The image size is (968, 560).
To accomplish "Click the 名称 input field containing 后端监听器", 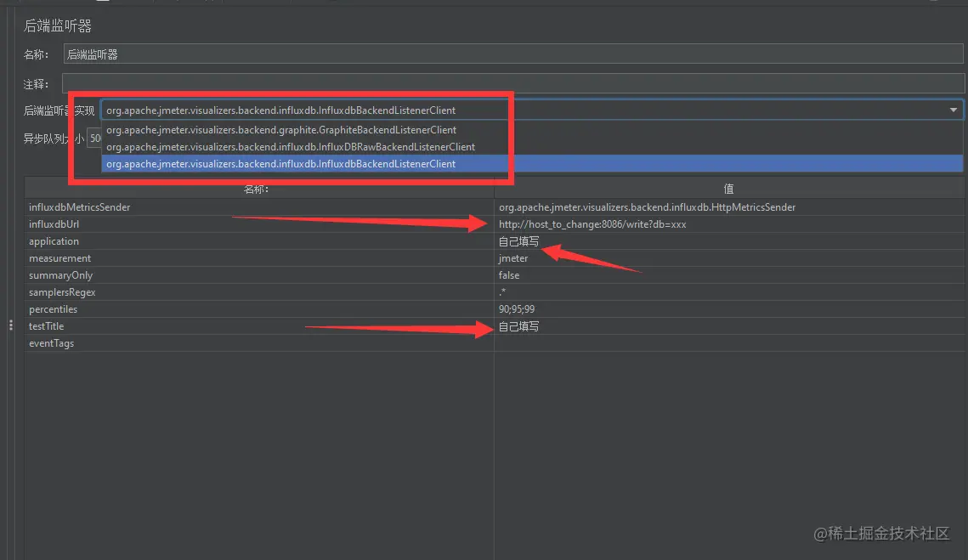I will click(513, 54).
